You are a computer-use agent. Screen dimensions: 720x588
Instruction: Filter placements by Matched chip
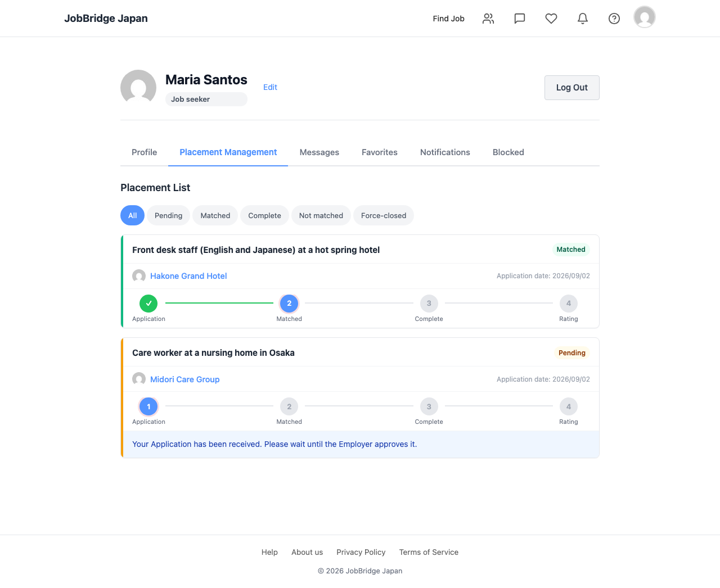point(215,215)
